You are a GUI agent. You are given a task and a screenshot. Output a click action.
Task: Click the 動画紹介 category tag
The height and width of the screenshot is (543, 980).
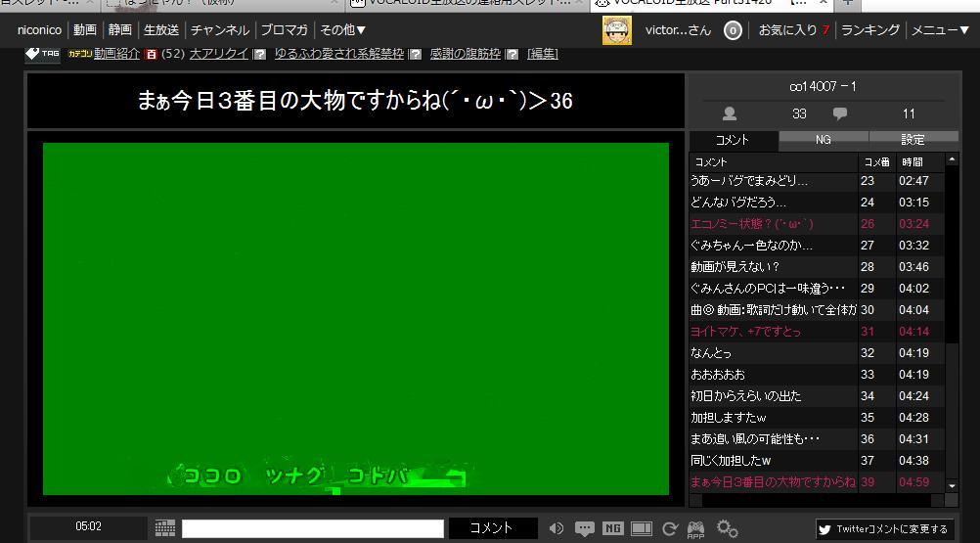tap(116, 54)
